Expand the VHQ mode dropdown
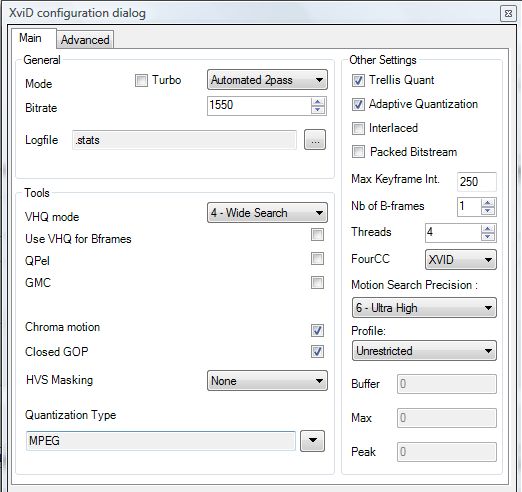This screenshot has height=492, width=522. pos(267,213)
